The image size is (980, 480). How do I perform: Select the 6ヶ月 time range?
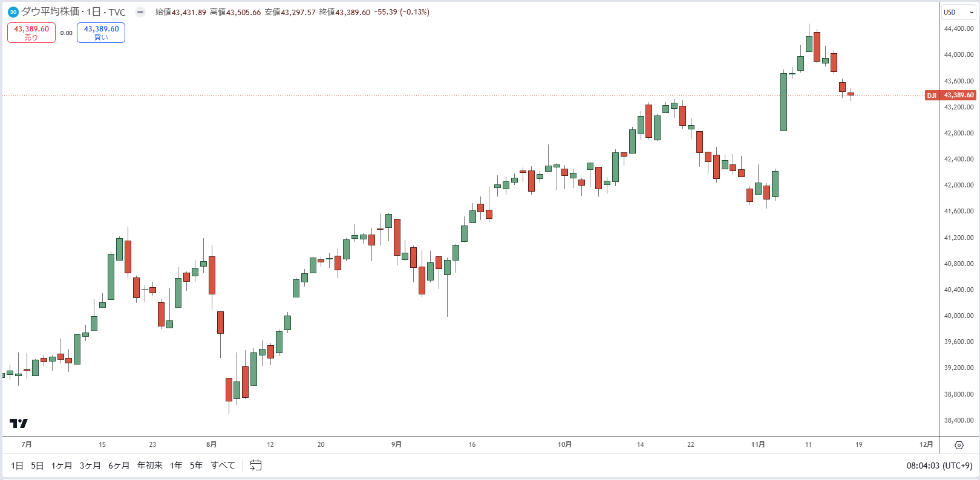tap(119, 465)
